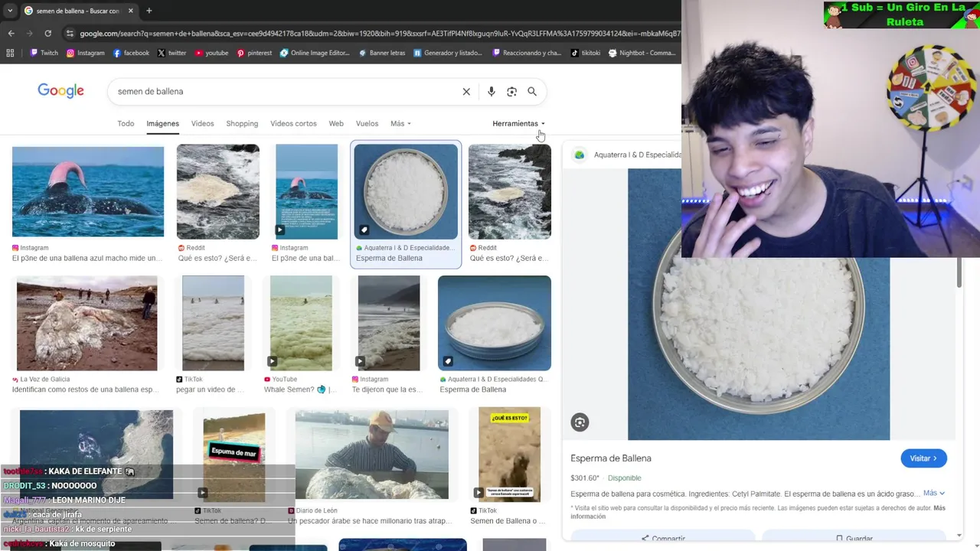Open the first Reddit foam thumbnail

tap(218, 191)
